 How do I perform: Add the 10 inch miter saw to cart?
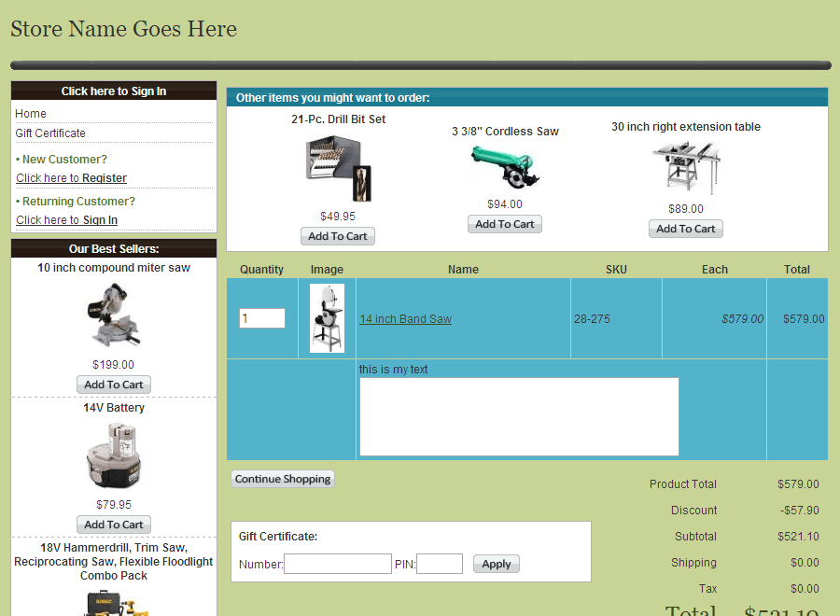[114, 385]
